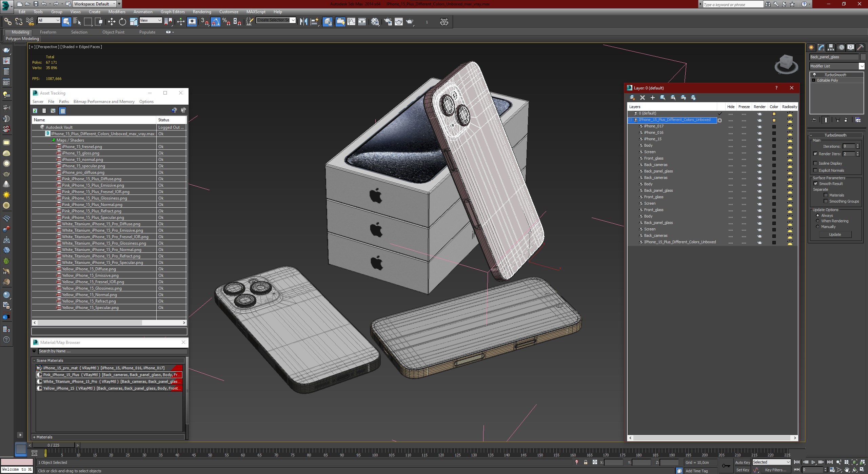Image resolution: width=868 pixels, height=474 pixels.
Task: Create new layer in Layer dialog
Action: click(x=632, y=98)
